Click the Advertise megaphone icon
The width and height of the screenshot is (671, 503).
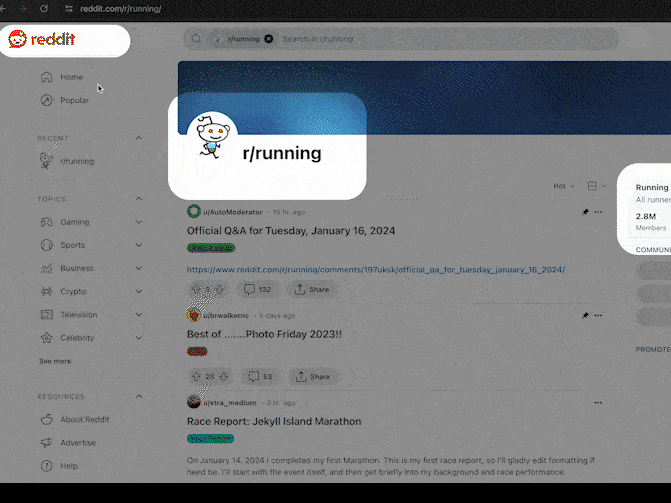(x=47, y=443)
